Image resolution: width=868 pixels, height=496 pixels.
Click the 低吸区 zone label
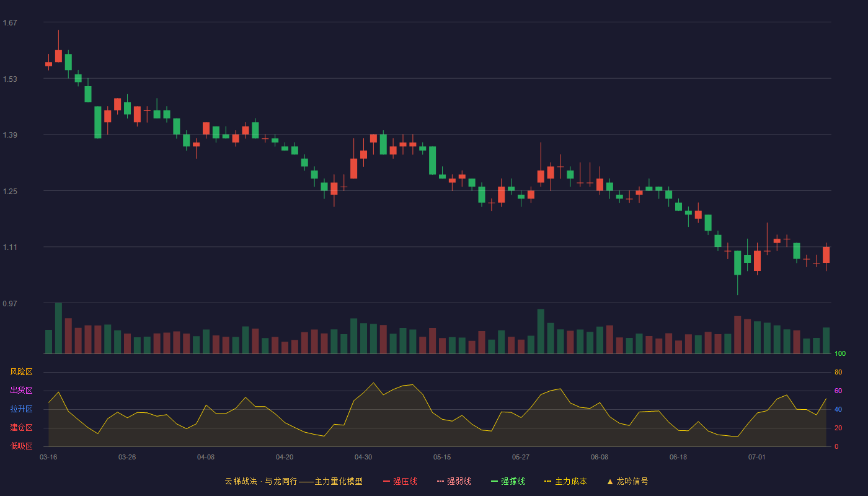pyautogui.click(x=21, y=446)
